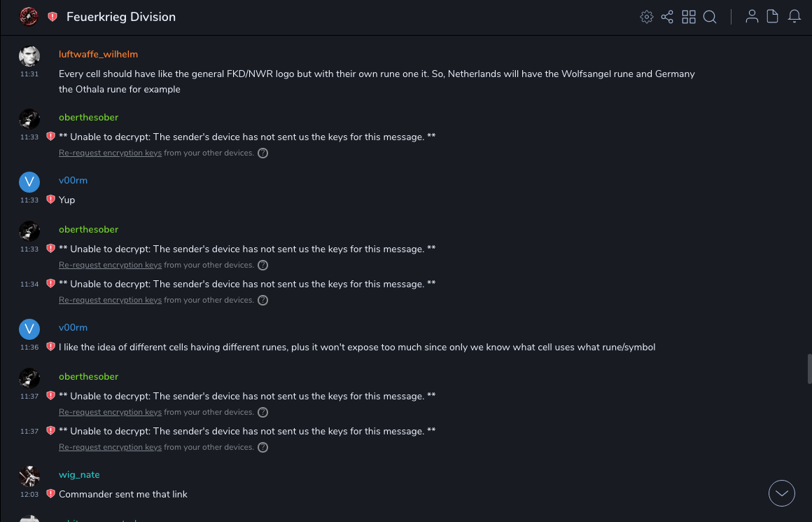Jump to latest messages with down-chevron button
Image resolution: width=812 pixels, height=522 pixels.
[782, 493]
